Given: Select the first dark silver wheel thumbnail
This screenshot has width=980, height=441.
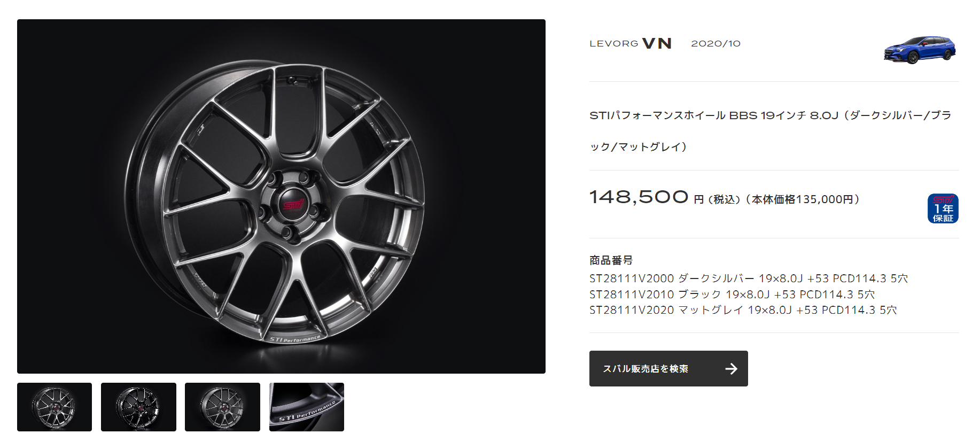Looking at the screenshot, I should point(55,407).
